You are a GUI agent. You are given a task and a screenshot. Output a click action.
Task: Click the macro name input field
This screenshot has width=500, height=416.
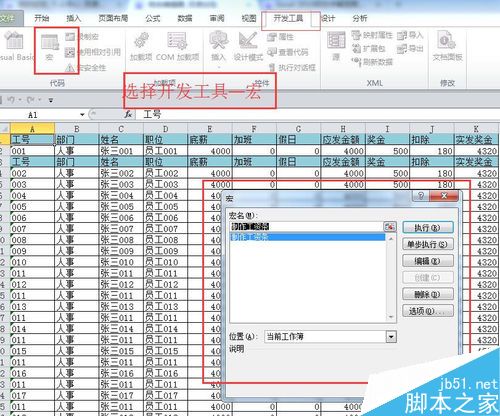tap(307, 227)
